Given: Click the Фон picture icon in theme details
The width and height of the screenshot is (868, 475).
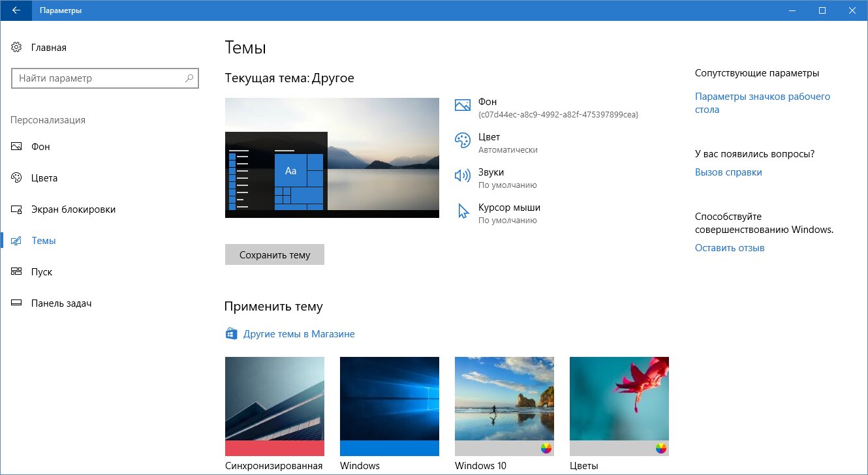Looking at the screenshot, I should click(462, 105).
